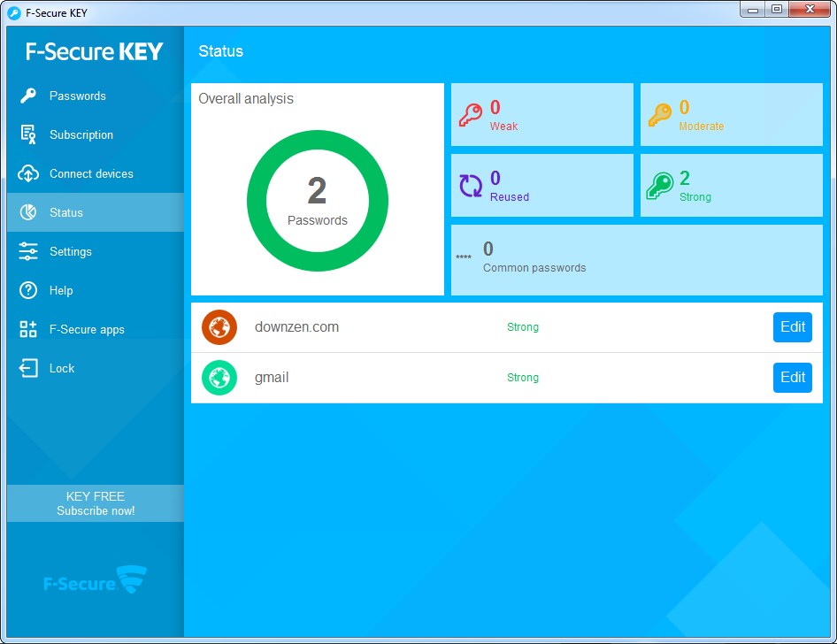Click the Connect devices cloud icon
Image resolution: width=837 pixels, height=644 pixels.
click(28, 173)
